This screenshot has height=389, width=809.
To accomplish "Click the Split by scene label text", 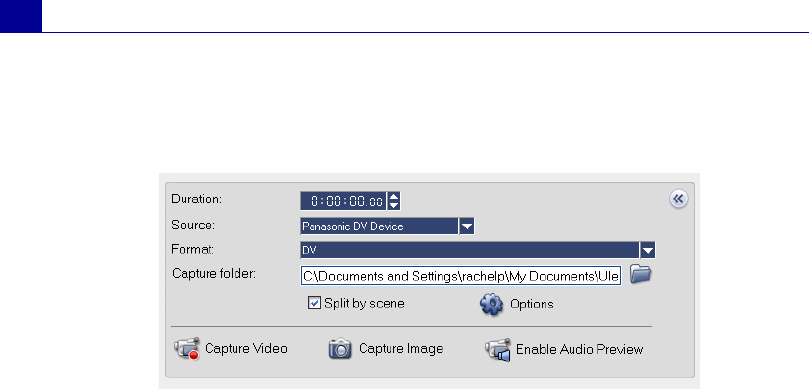I will pos(364,303).
